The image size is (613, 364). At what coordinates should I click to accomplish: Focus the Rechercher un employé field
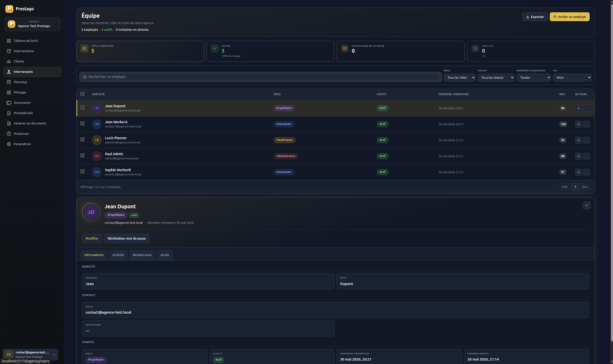point(260,77)
